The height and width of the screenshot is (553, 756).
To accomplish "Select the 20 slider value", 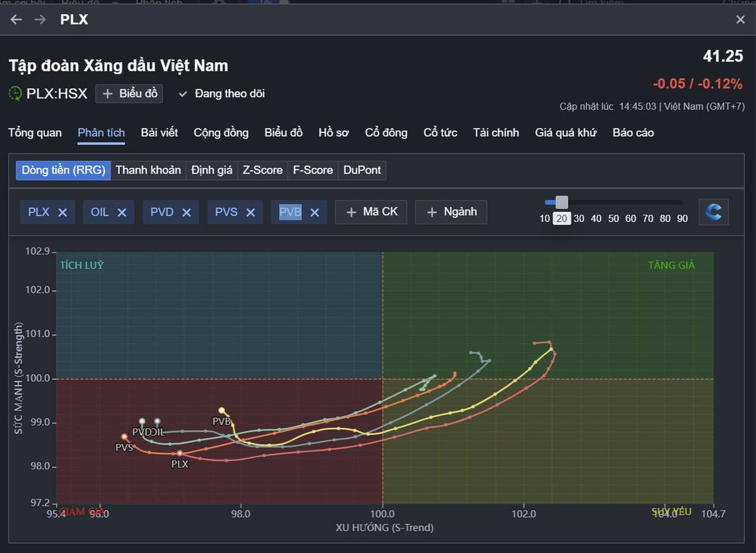I will [562, 218].
